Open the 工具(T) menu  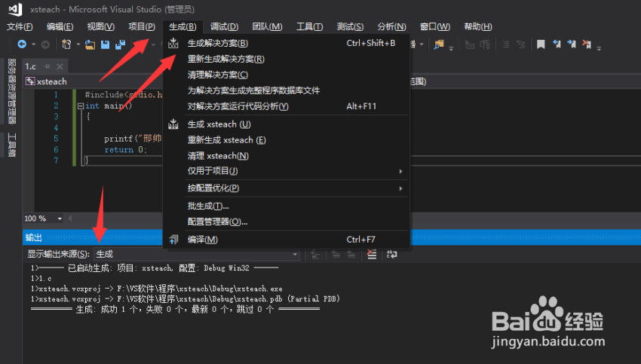(x=309, y=26)
